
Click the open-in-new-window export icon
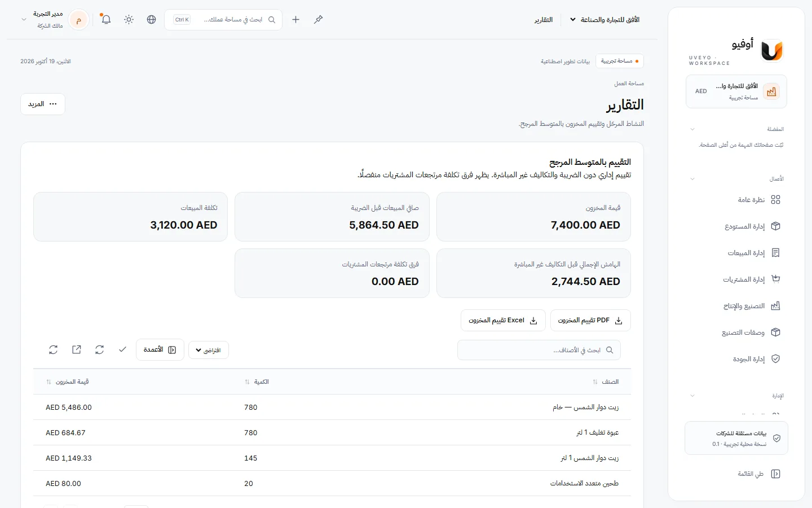77,350
